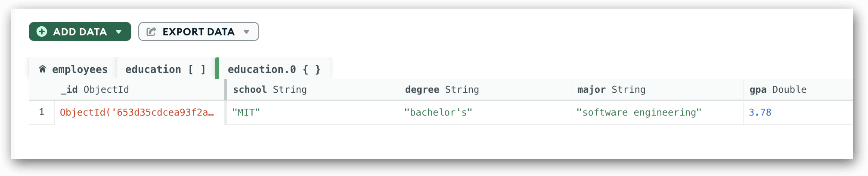Select the "software engineering" major cell
Image resolution: width=868 pixels, height=176 pixels.
(x=657, y=113)
